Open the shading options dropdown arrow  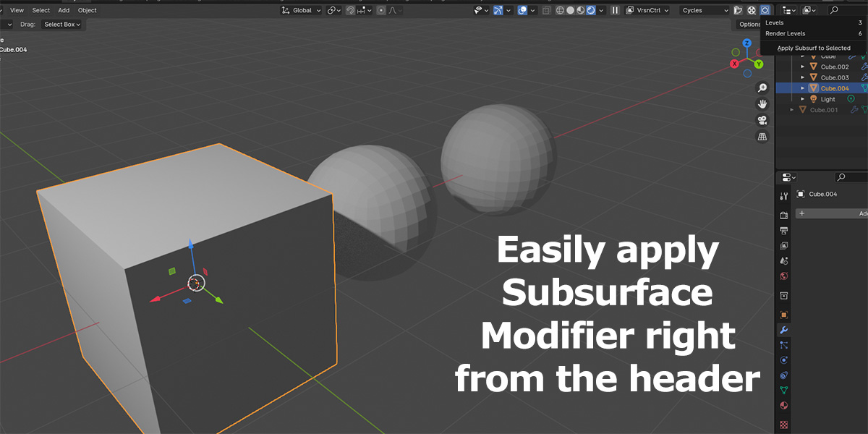602,10
